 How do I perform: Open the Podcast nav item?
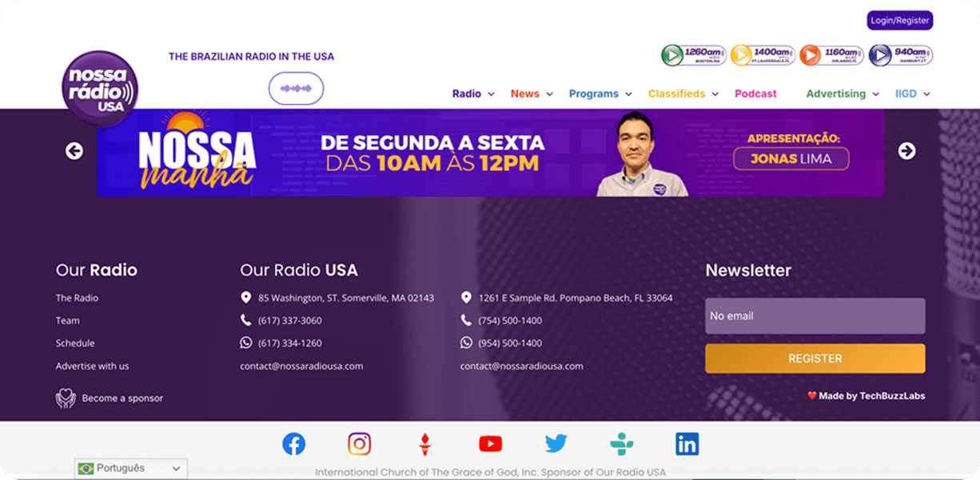tap(755, 93)
